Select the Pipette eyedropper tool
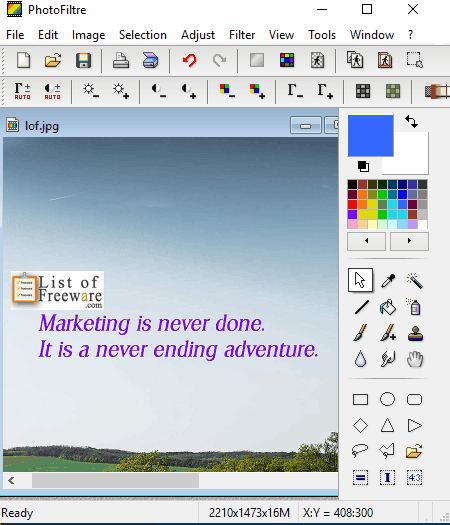The image size is (450, 525). click(x=388, y=280)
